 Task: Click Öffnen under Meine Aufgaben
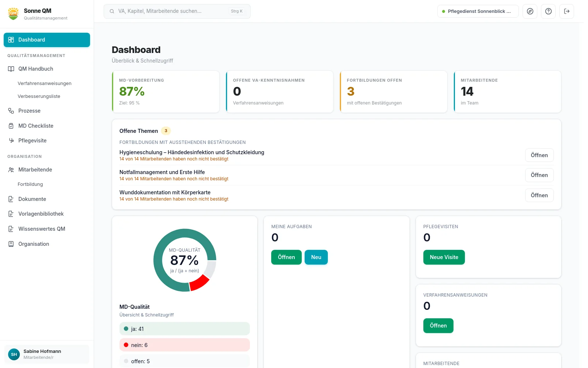pos(286,257)
